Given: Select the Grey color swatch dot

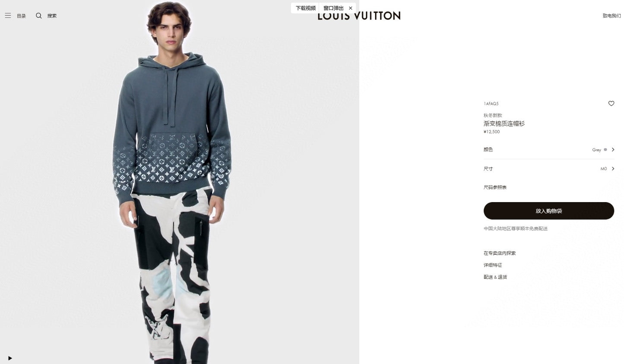Looking at the screenshot, I should point(605,150).
